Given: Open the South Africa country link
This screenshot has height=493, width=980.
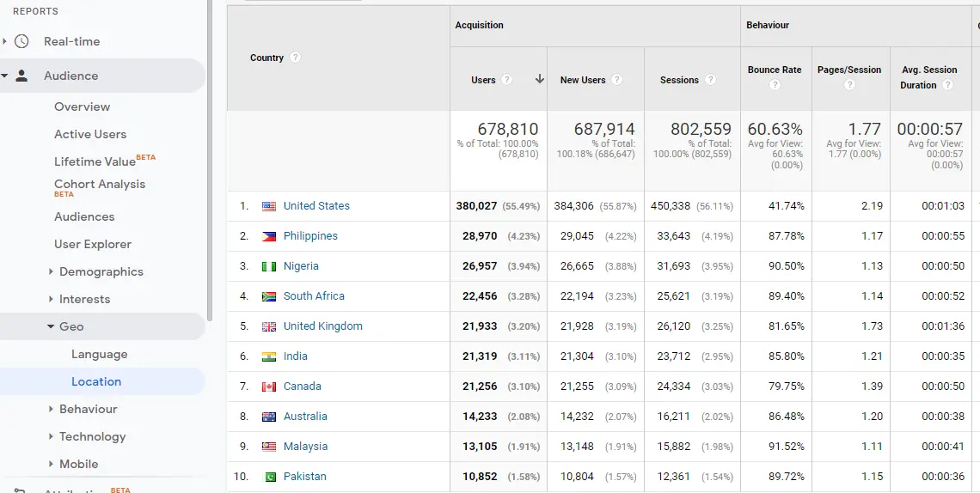Looking at the screenshot, I should pos(314,296).
